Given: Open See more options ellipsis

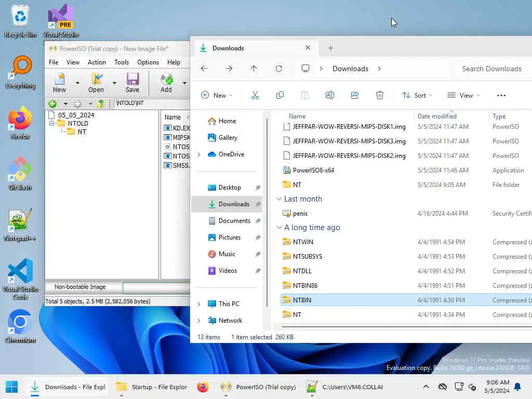Looking at the screenshot, I should coord(501,96).
